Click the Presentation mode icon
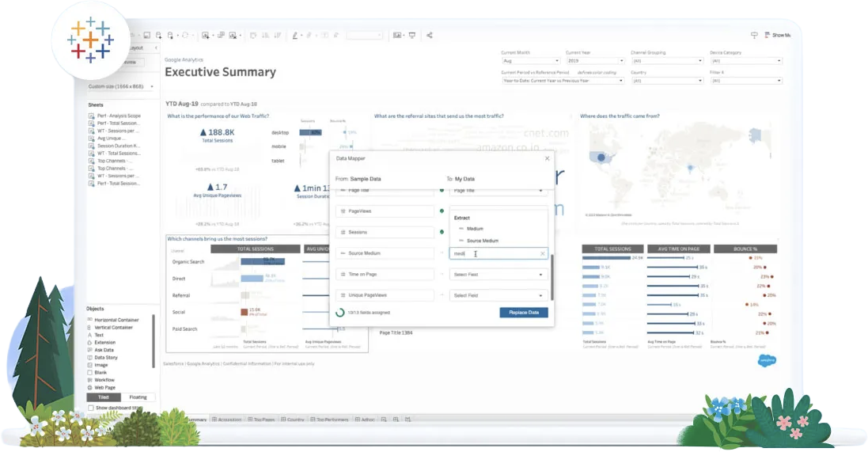 click(x=412, y=36)
